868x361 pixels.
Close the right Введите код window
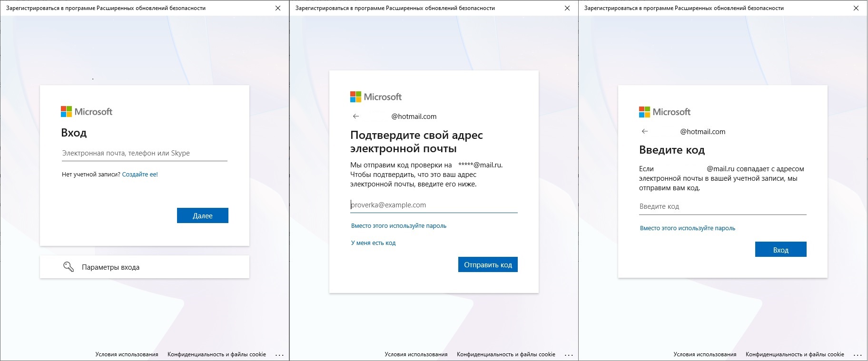coord(856,8)
